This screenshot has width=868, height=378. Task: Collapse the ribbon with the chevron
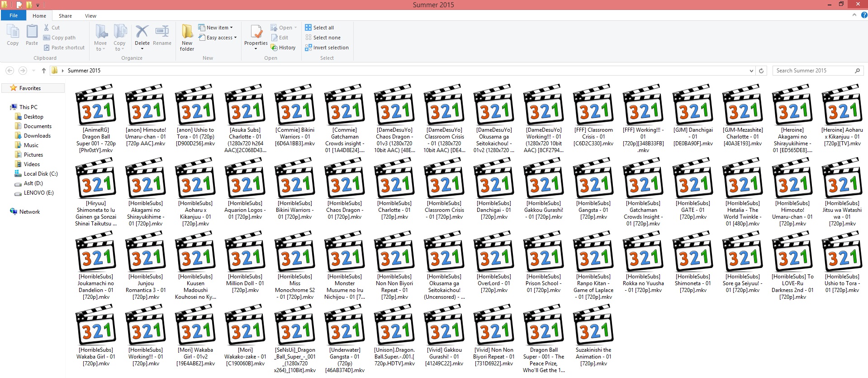(854, 15)
